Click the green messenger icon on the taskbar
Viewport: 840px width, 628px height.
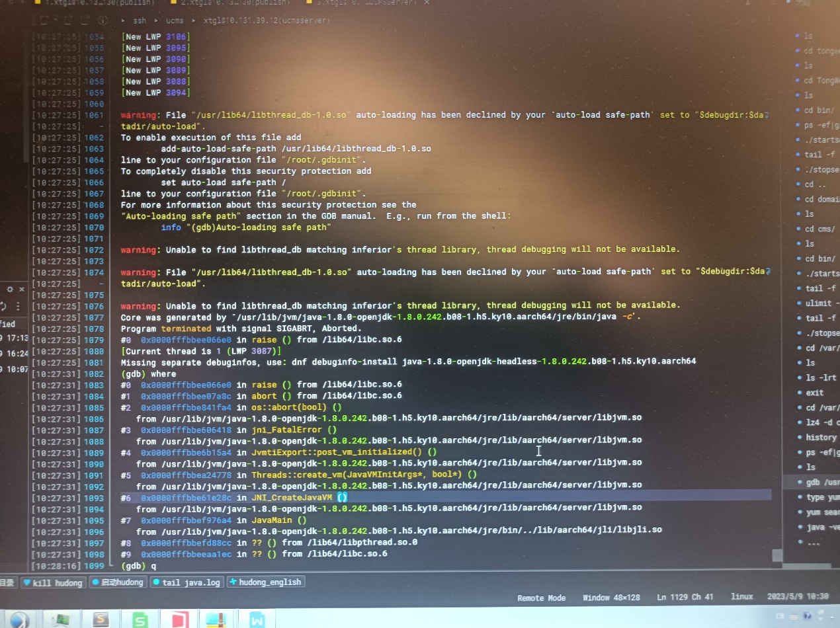click(x=141, y=620)
